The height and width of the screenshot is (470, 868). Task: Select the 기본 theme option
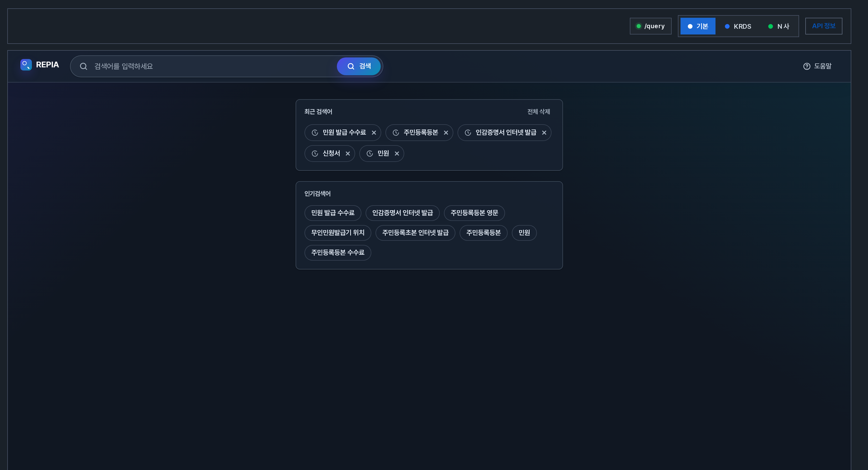click(698, 26)
